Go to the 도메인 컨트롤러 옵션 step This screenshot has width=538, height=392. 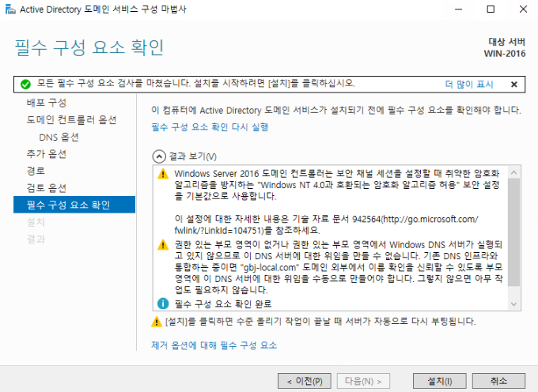pyautogui.click(x=71, y=119)
